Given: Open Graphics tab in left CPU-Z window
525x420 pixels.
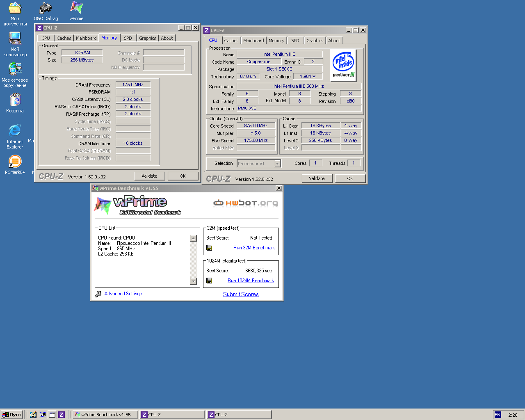Looking at the screenshot, I should [x=148, y=38].
